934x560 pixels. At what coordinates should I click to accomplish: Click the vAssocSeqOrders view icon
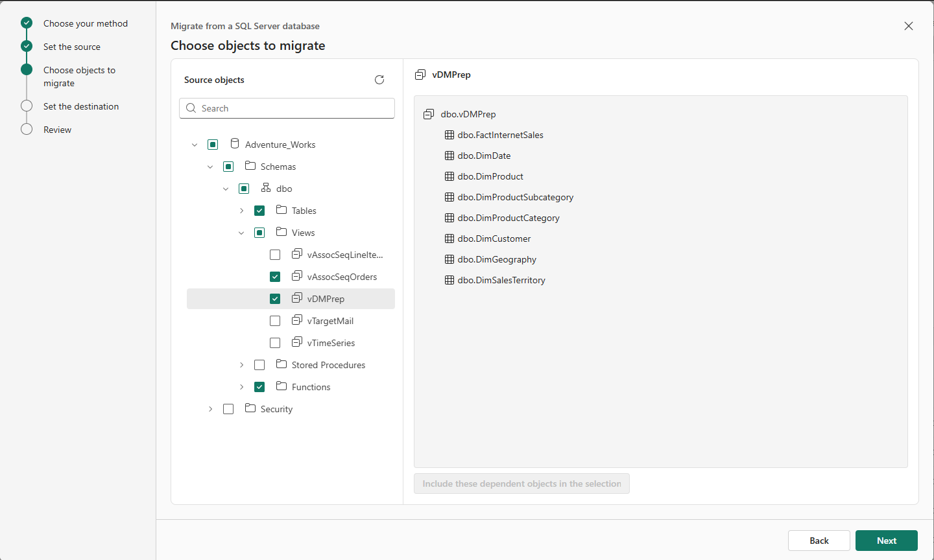(x=297, y=276)
